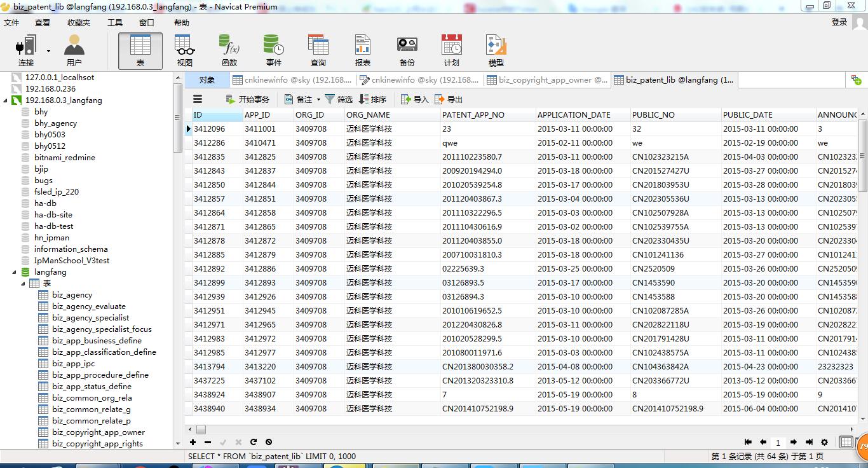Go to the first record page

coord(747,442)
